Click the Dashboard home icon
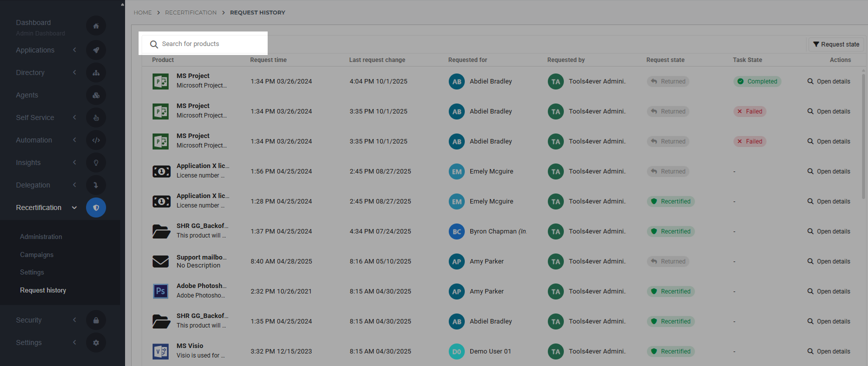868x366 pixels. click(96, 26)
